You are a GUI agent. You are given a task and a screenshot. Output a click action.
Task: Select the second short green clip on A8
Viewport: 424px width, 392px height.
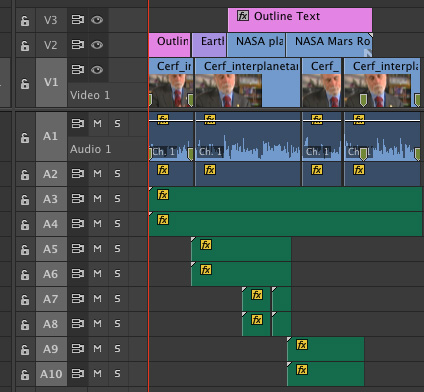pos(281,324)
